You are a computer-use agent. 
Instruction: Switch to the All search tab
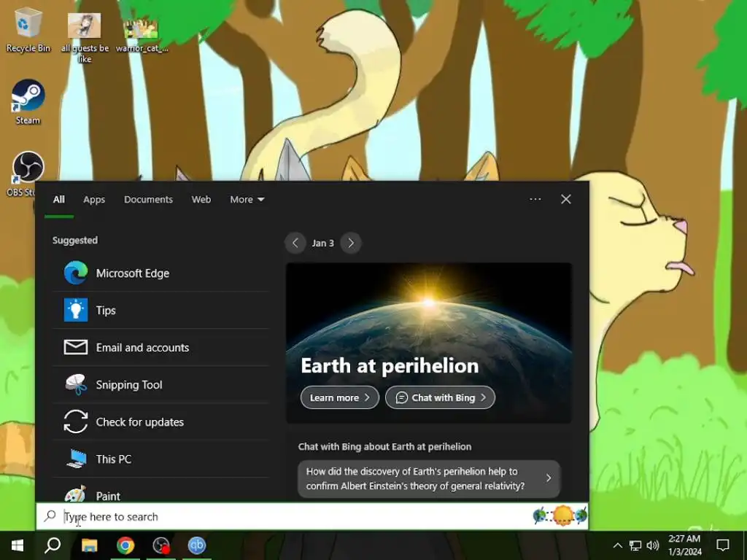[x=59, y=200]
